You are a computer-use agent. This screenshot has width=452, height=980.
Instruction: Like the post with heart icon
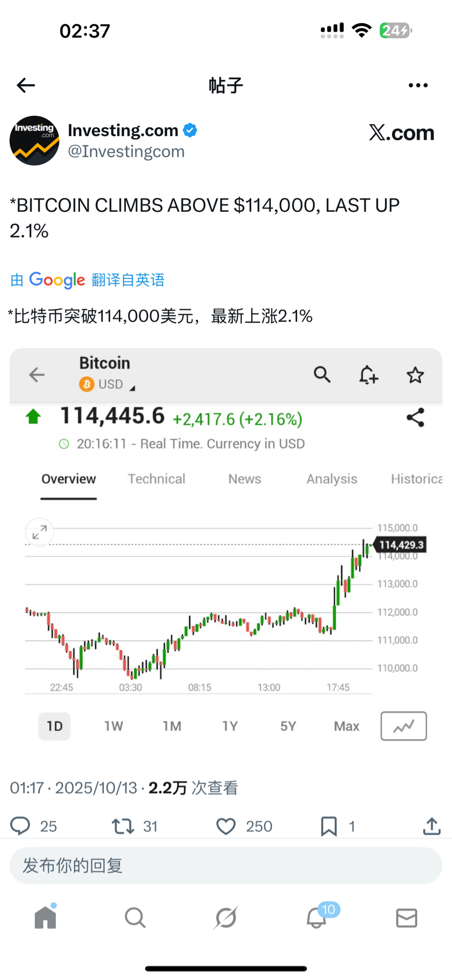[x=226, y=826]
